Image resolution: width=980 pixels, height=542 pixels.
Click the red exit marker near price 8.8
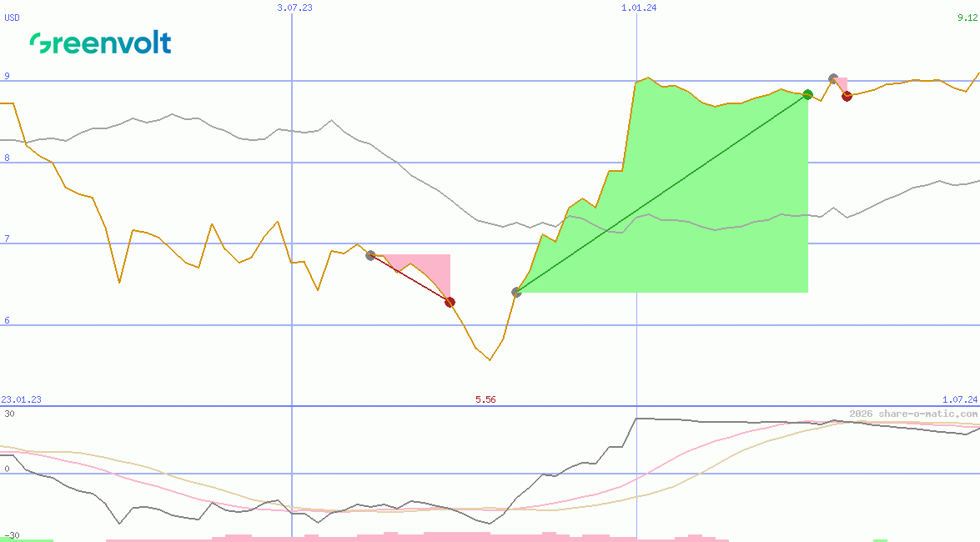[847, 96]
